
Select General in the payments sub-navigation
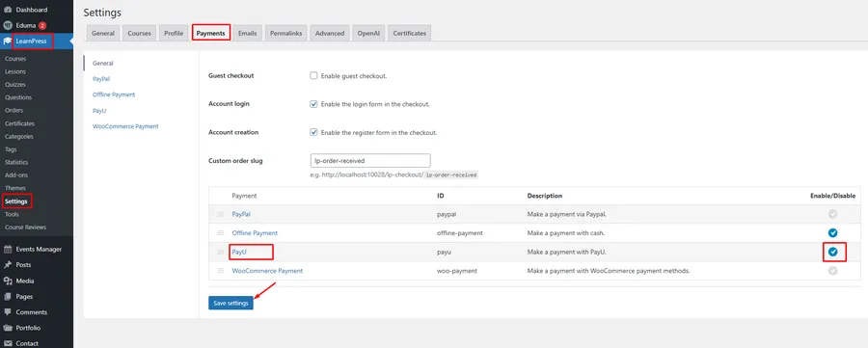103,63
